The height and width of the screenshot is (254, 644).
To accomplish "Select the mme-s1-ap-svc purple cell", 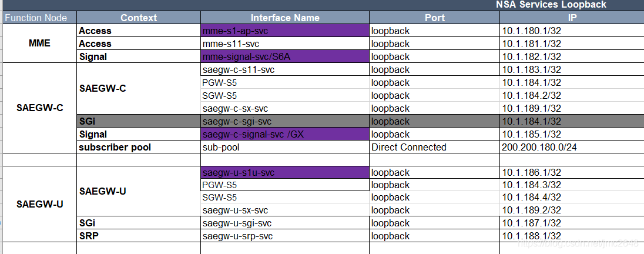I will point(284,31).
